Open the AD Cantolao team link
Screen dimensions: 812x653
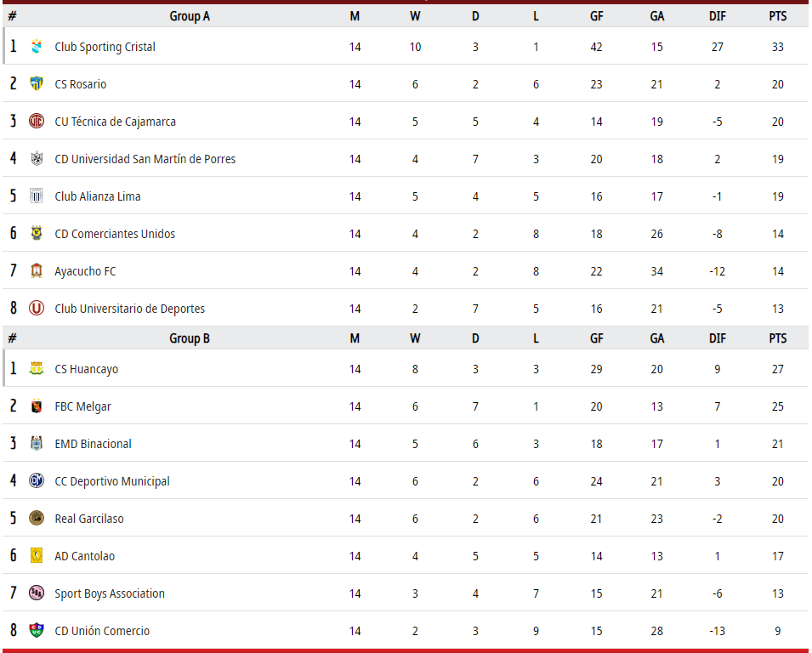[85, 556]
